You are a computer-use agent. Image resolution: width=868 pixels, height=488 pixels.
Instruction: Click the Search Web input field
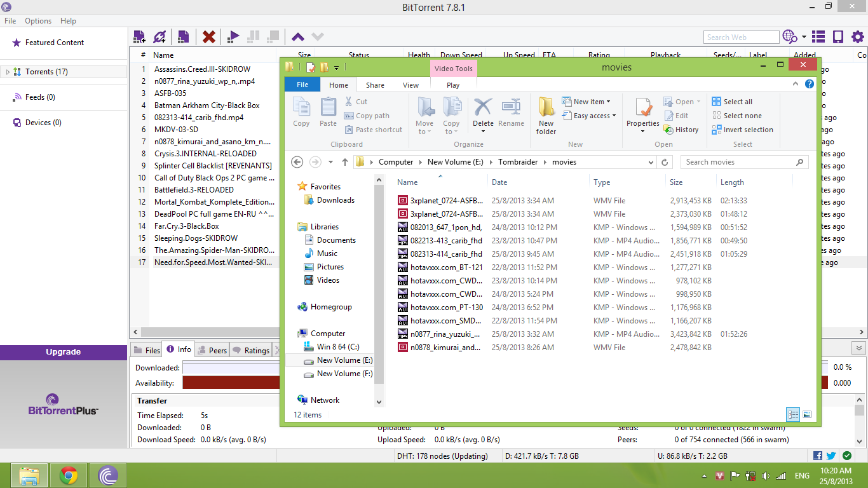pos(741,37)
